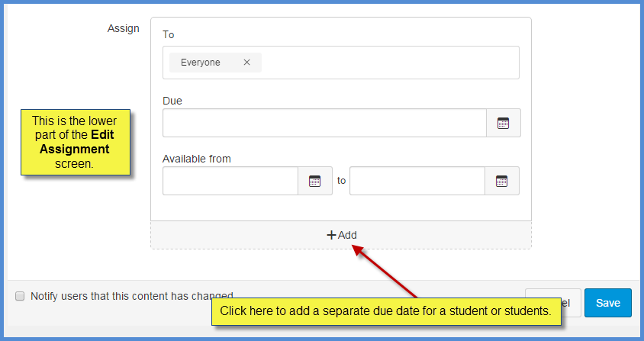This screenshot has height=341, width=644.
Task: Open the calendar picker for the end date
Action: [501, 181]
